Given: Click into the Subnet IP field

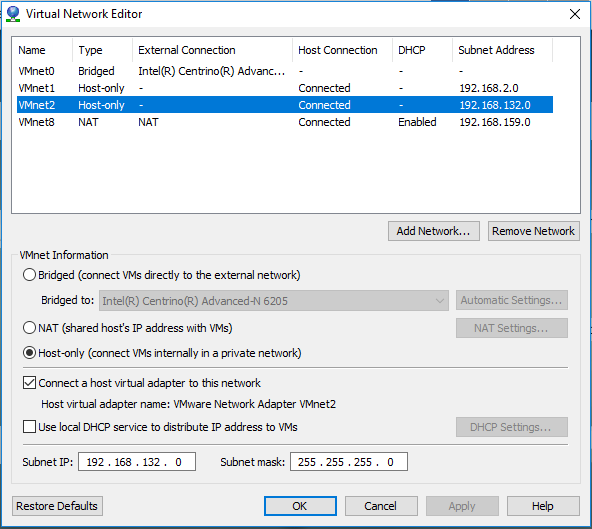Looking at the screenshot, I should [x=137, y=462].
